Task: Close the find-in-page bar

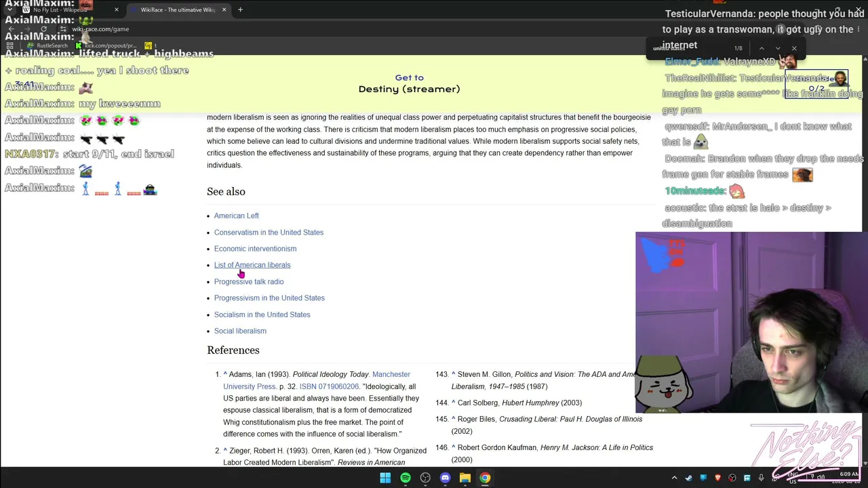Action: click(x=794, y=48)
